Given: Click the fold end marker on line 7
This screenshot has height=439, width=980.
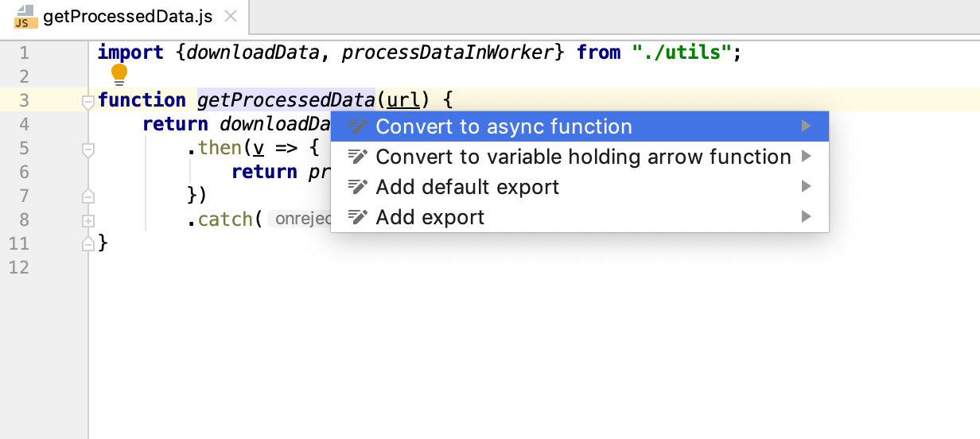Looking at the screenshot, I should 88,196.
